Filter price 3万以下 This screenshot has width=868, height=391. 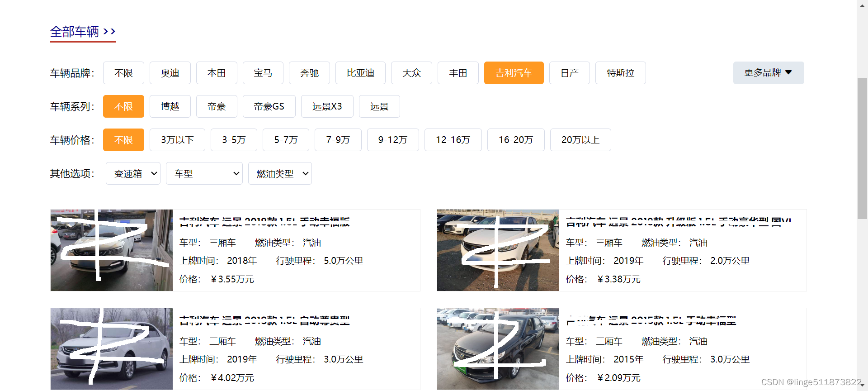click(177, 140)
